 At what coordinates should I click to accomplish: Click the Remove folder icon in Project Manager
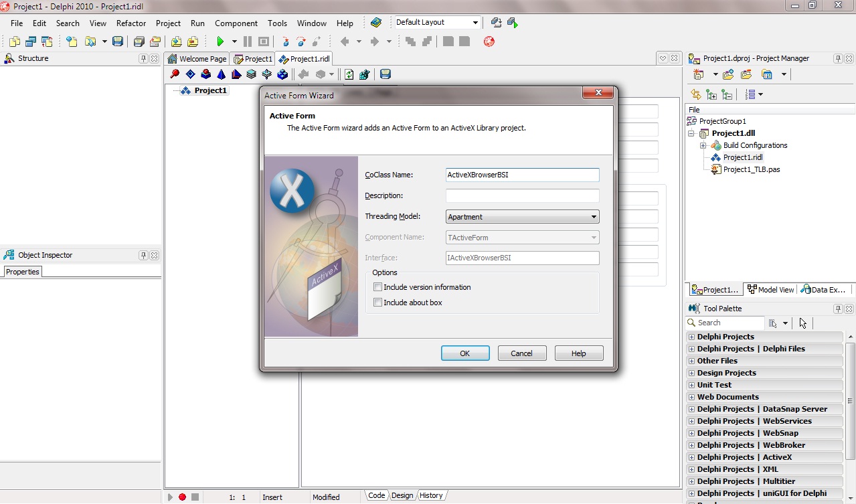tap(746, 74)
